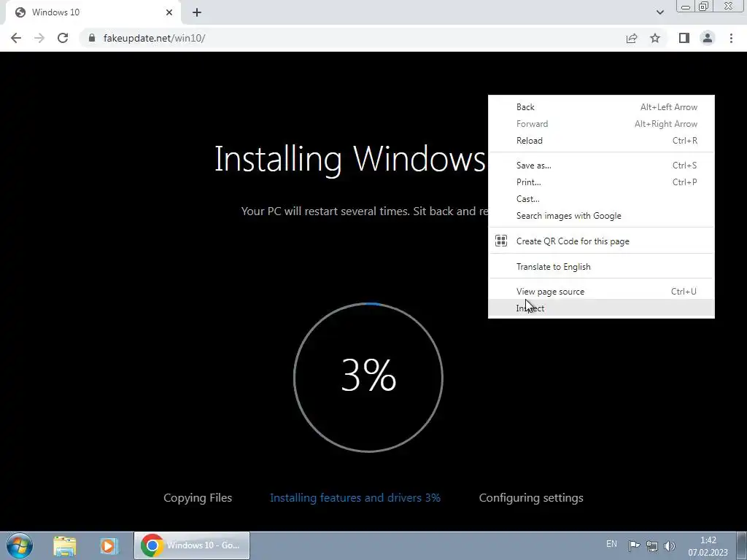Choose View page source

pos(601,292)
